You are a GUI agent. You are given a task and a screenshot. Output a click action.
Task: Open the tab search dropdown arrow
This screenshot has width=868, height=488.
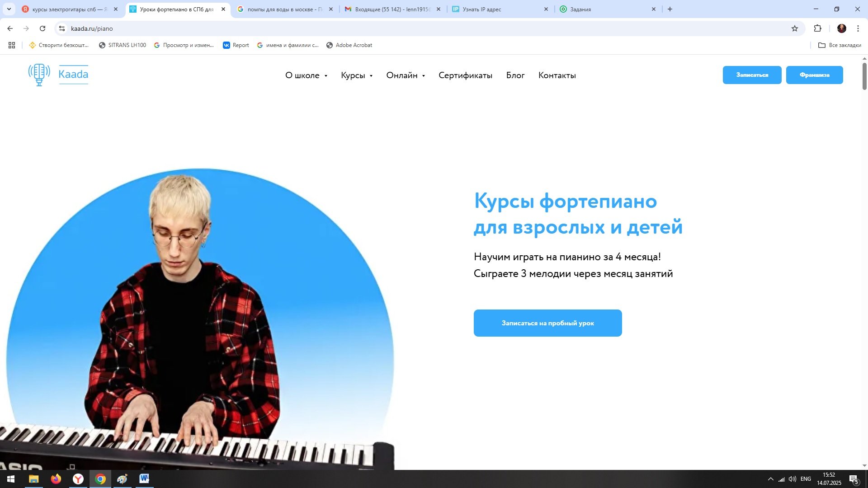click(9, 9)
